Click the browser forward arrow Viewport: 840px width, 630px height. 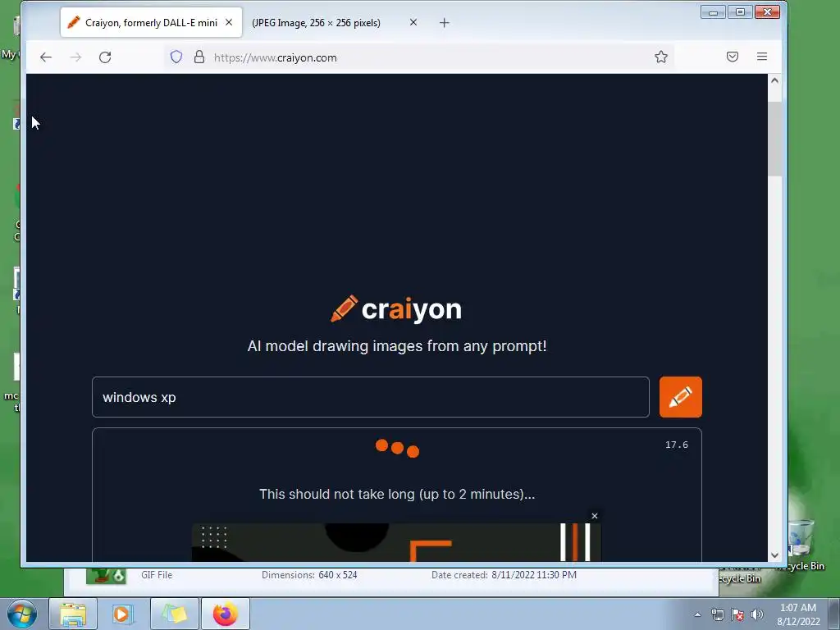point(75,57)
